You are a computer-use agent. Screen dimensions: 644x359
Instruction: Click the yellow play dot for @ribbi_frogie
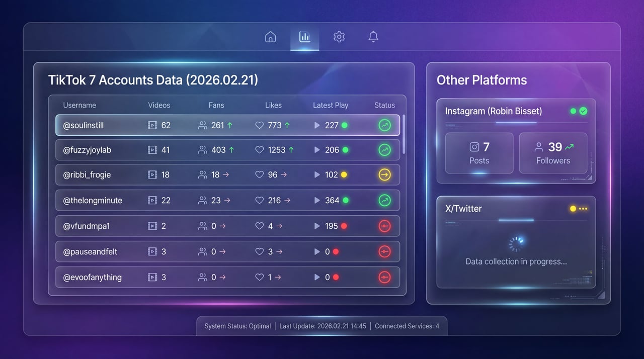(x=344, y=175)
